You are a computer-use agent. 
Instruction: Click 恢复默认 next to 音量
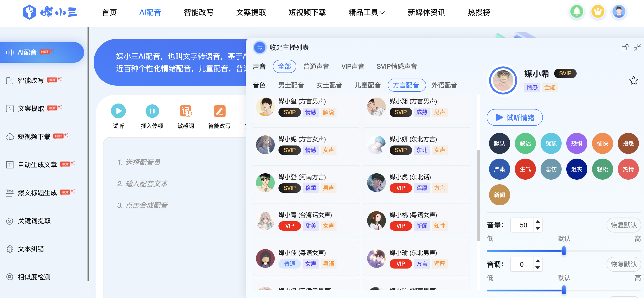(623, 225)
